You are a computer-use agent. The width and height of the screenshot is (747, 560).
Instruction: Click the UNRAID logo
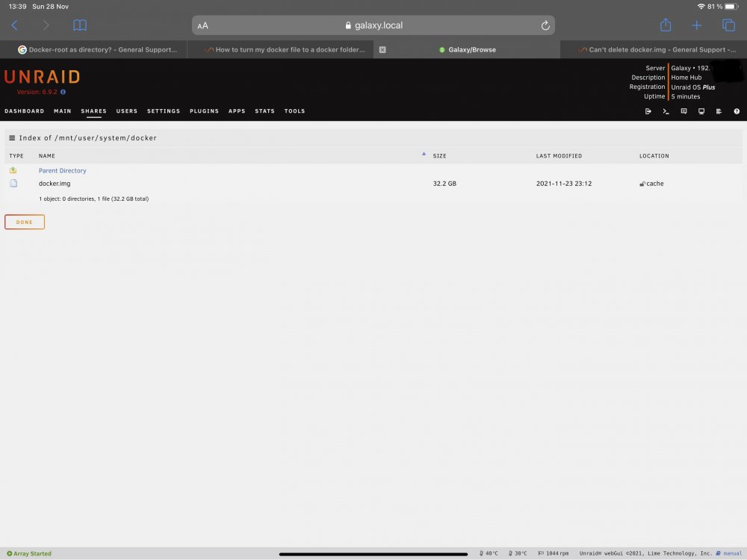click(x=42, y=77)
